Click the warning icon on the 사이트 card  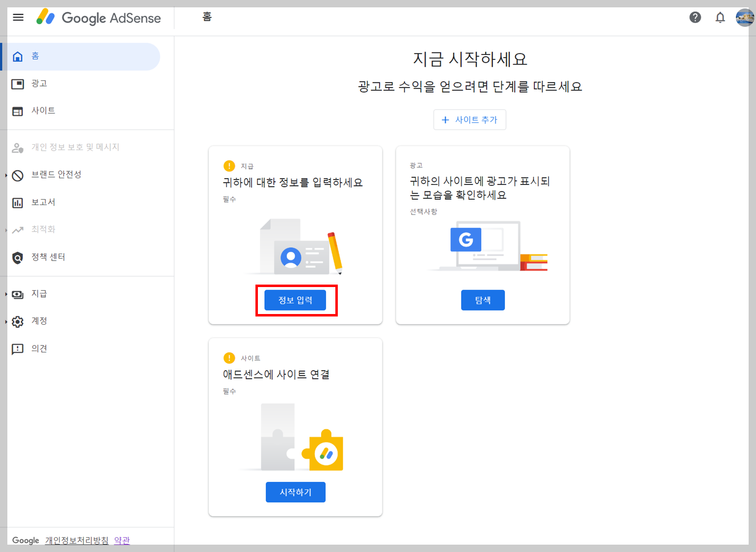coord(229,358)
